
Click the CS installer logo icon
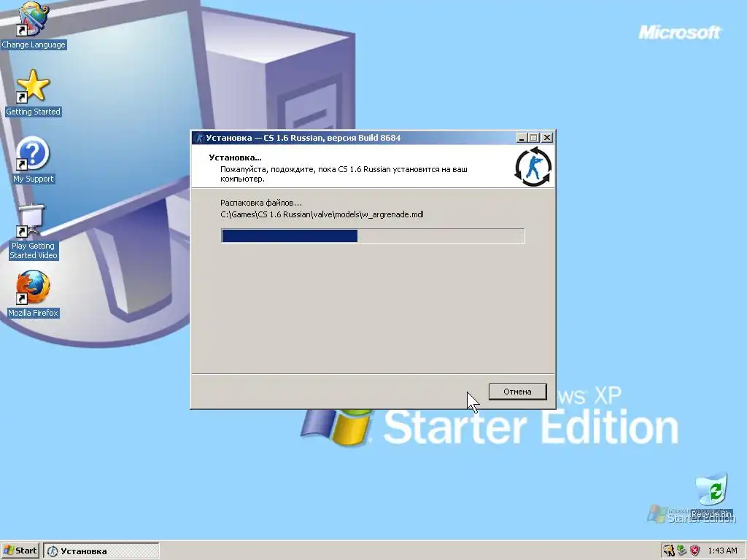pyautogui.click(x=533, y=167)
